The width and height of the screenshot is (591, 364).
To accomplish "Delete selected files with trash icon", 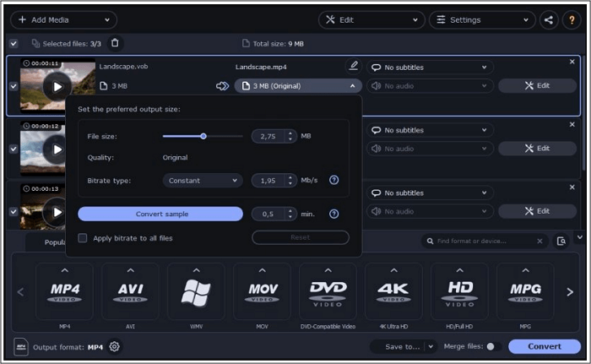I will [x=116, y=43].
